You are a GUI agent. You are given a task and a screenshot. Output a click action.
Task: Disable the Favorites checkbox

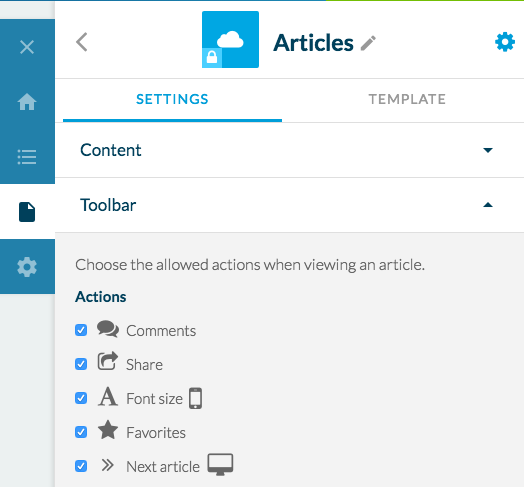click(81, 432)
